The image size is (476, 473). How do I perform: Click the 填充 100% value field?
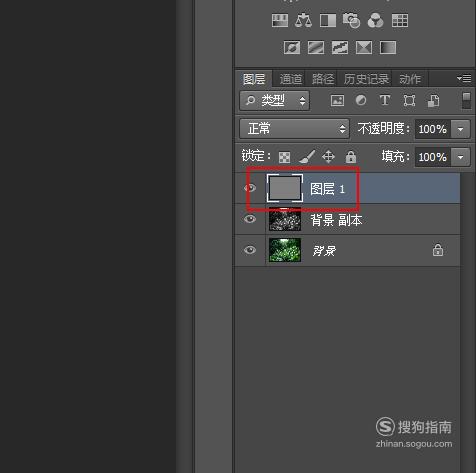coord(433,157)
